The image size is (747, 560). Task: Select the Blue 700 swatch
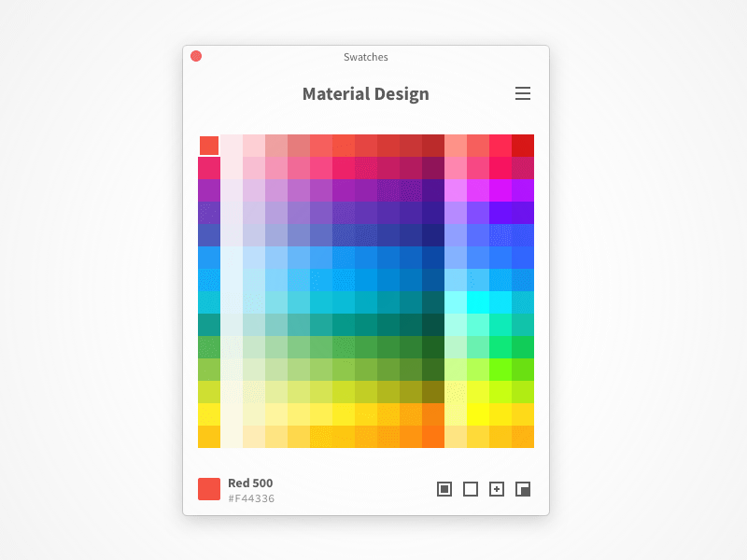point(388,258)
